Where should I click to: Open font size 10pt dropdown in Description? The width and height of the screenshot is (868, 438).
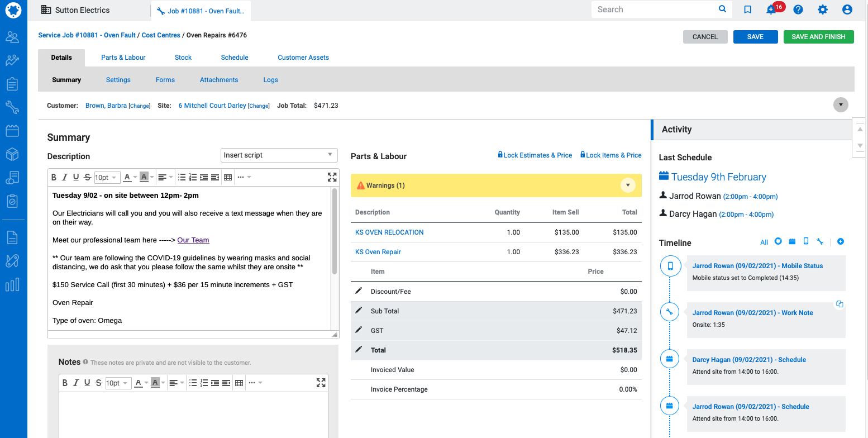coord(106,177)
